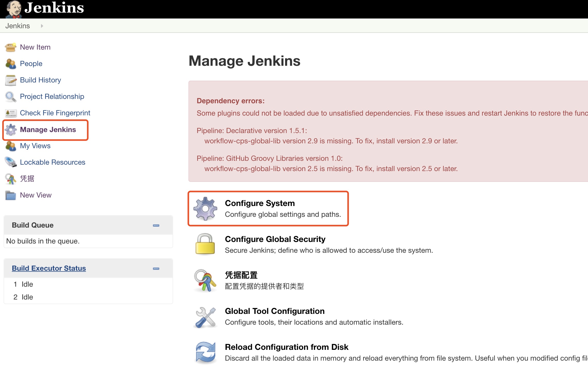Click the Jenkins butler logo icon
The width and height of the screenshot is (588, 375).
tap(14, 9)
